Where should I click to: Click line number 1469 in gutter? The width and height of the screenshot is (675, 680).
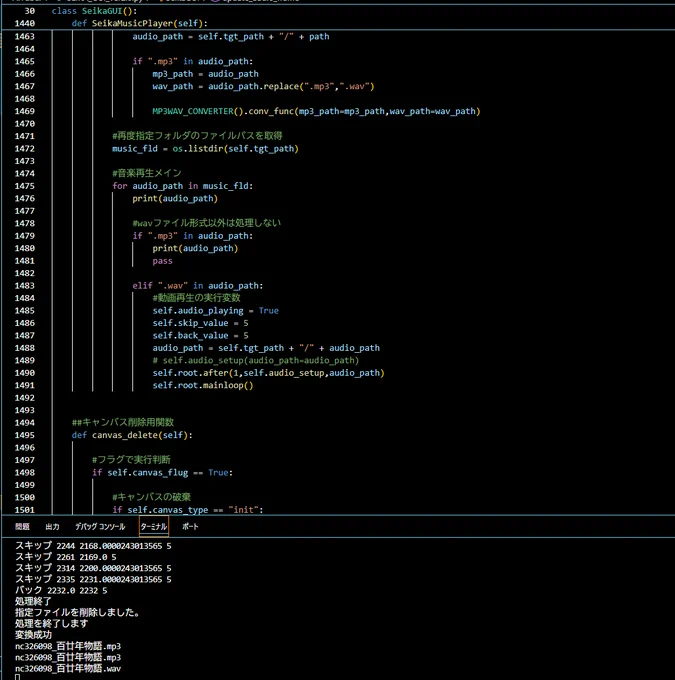tap(25, 111)
